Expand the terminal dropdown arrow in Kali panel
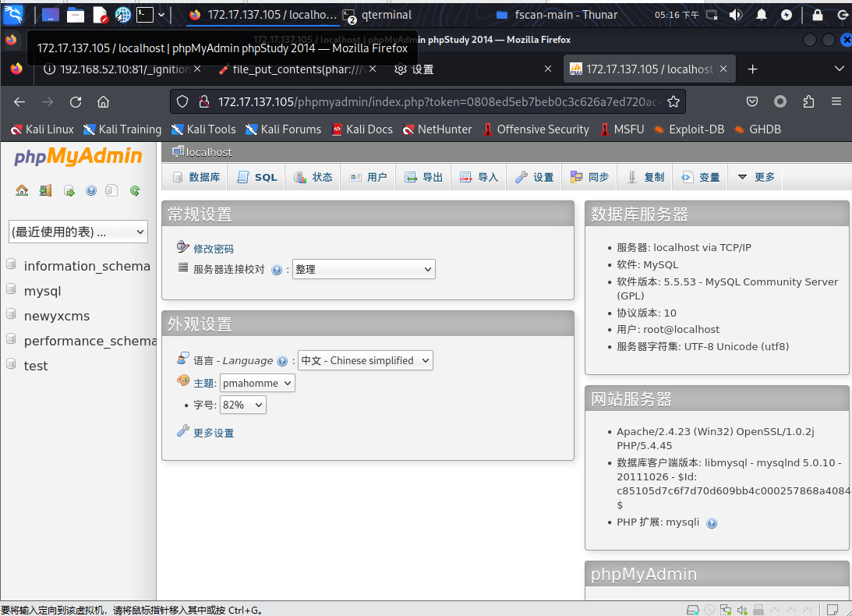The width and height of the screenshot is (852, 616). [x=161, y=15]
